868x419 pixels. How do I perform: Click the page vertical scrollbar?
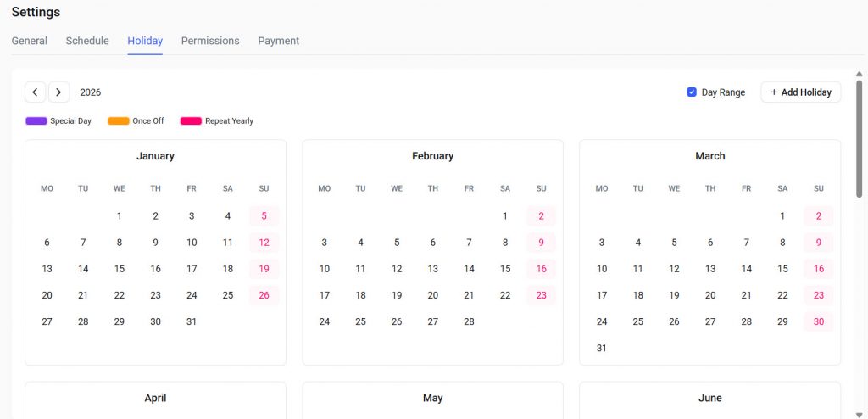pos(860,136)
